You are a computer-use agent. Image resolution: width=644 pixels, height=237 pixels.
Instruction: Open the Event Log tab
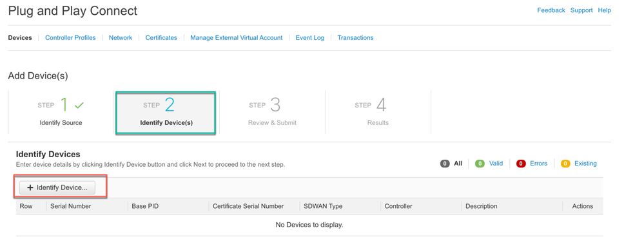pos(309,38)
